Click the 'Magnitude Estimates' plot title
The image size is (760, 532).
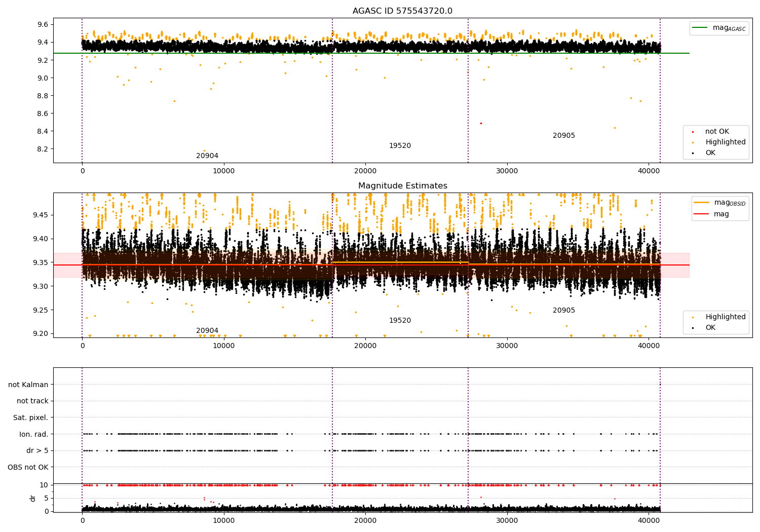(402, 186)
